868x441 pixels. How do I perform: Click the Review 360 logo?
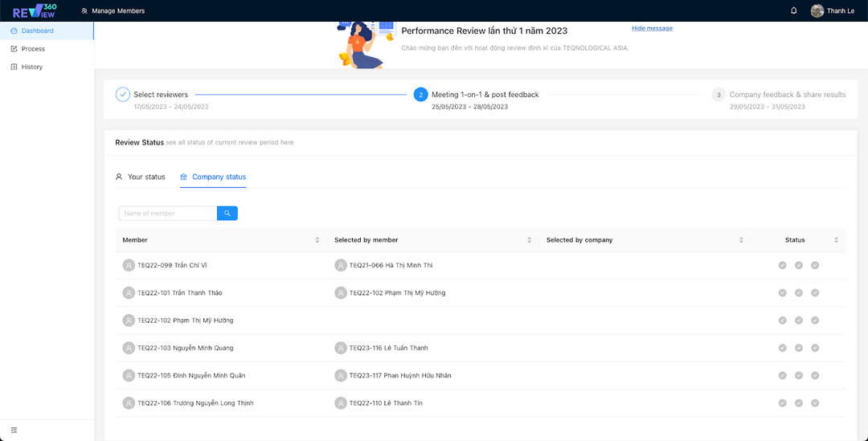tap(35, 10)
